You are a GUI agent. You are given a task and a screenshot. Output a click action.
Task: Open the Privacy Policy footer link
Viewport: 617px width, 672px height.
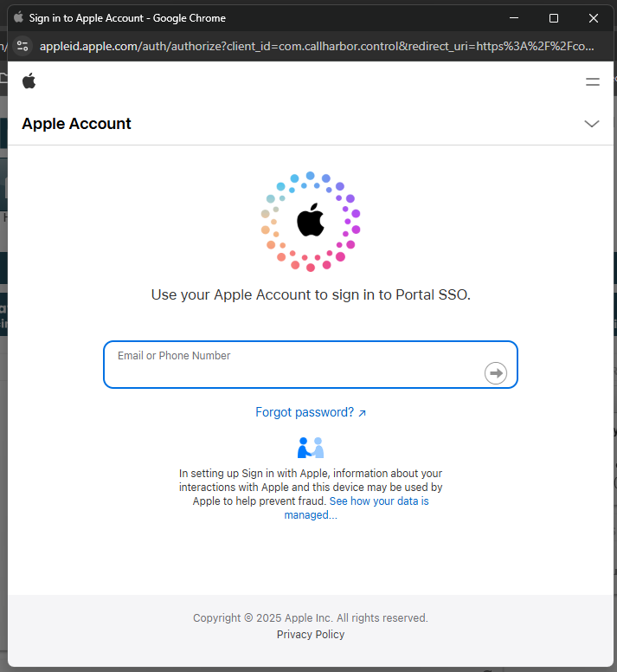click(x=311, y=635)
